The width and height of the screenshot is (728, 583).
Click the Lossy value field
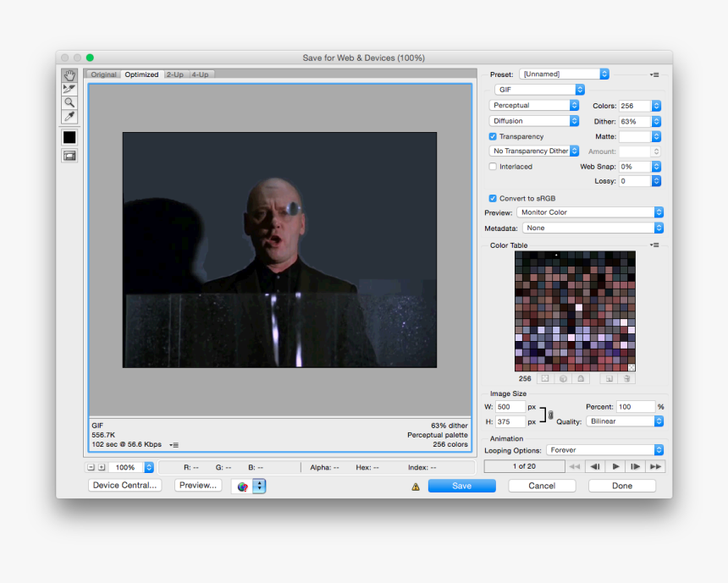coord(635,181)
